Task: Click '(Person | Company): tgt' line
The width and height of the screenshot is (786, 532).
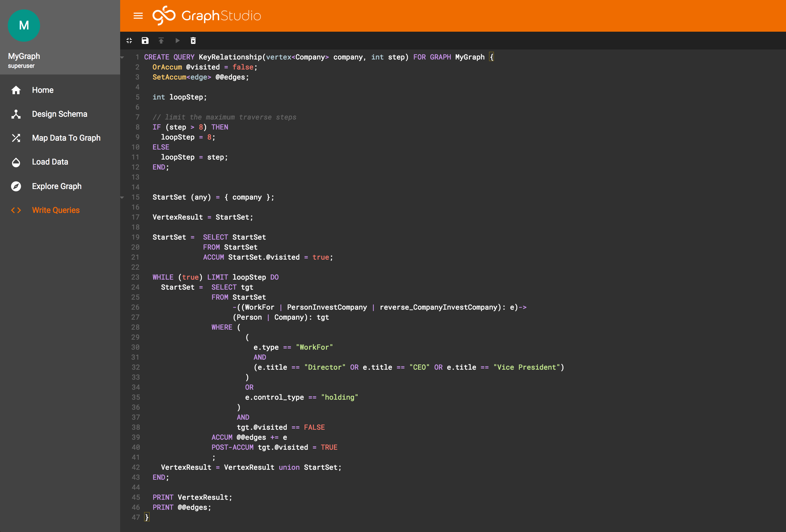Action: click(x=281, y=317)
